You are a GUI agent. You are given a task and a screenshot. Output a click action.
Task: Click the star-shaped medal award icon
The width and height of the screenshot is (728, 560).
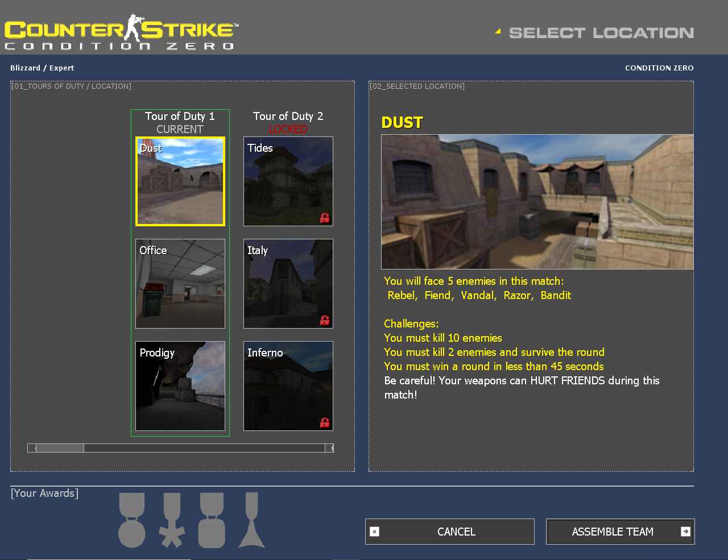(x=172, y=520)
